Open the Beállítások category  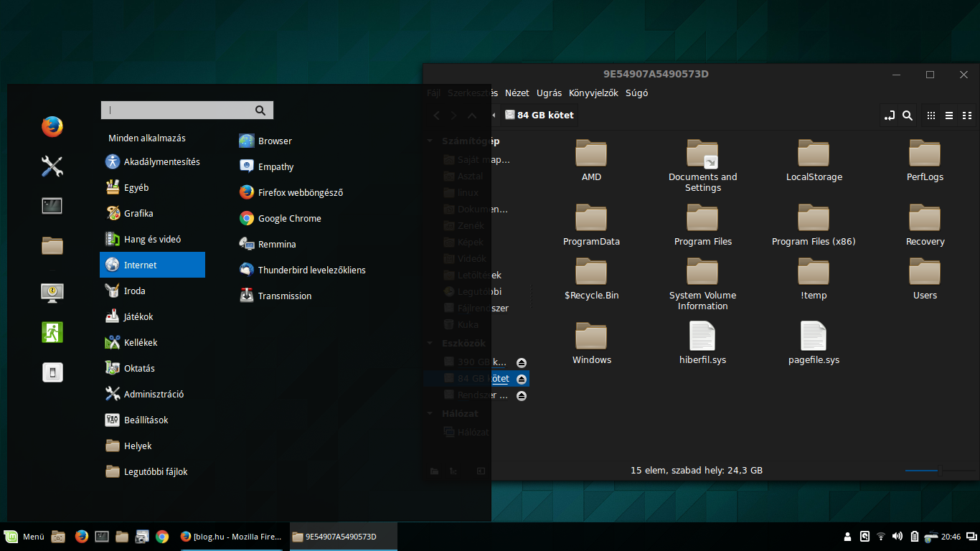coord(152,420)
